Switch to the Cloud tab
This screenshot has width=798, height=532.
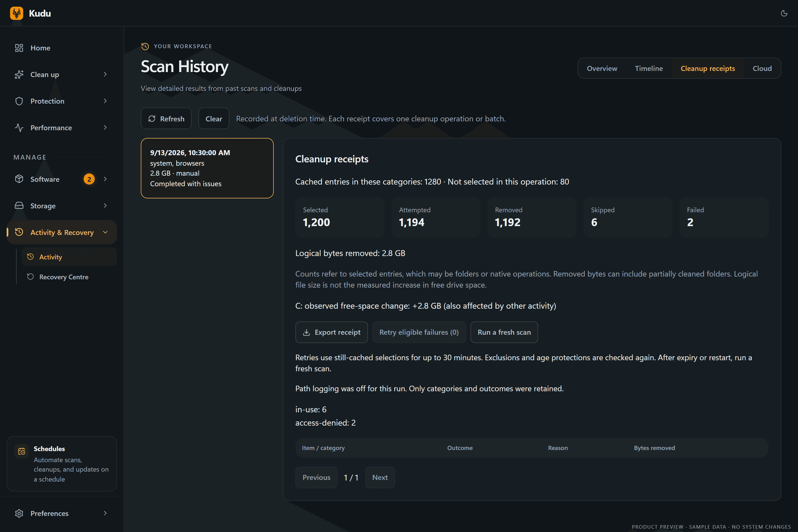click(762, 68)
